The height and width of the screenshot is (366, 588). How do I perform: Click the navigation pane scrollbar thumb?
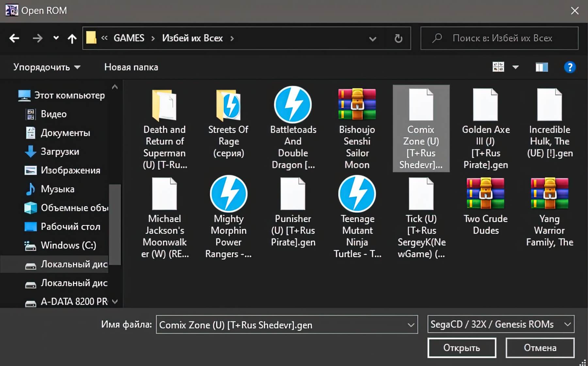coord(115,225)
